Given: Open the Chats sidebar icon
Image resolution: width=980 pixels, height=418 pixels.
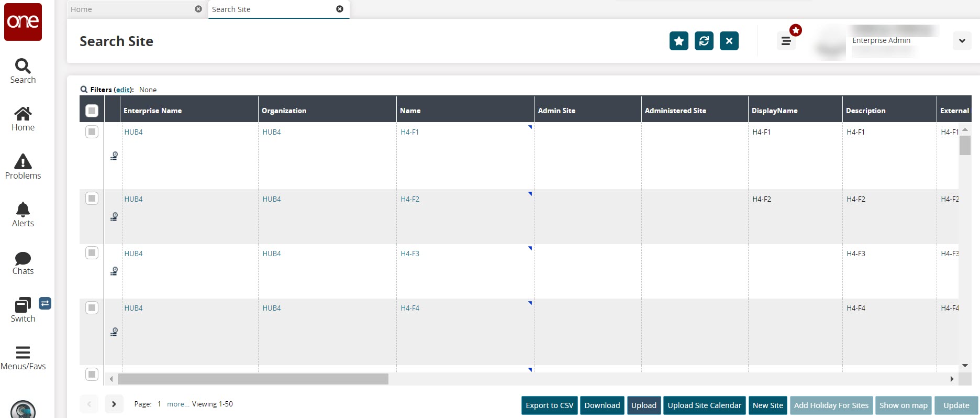Looking at the screenshot, I should tap(23, 262).
